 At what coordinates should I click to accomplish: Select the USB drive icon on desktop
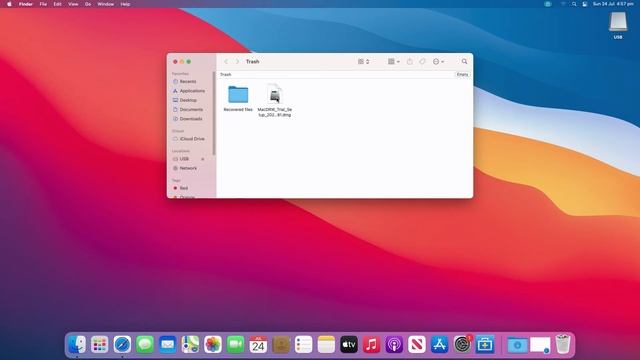[618, 22]
